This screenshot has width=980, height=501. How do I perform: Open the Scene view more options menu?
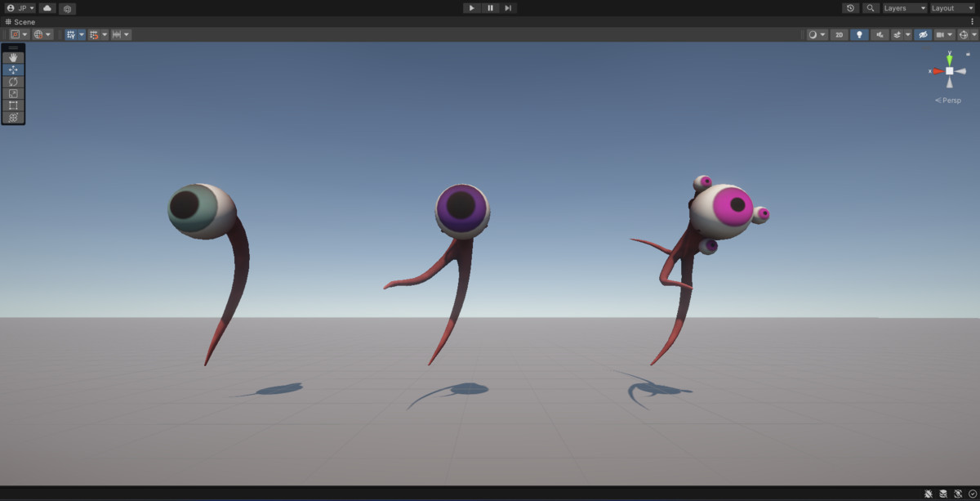coord(972,22)
